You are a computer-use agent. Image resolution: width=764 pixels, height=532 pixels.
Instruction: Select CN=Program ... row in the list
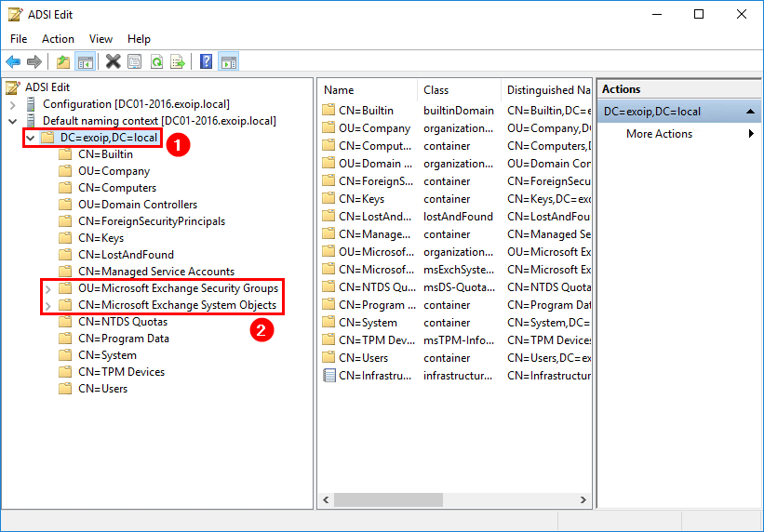pyautogui.click(x=456, y=305)
